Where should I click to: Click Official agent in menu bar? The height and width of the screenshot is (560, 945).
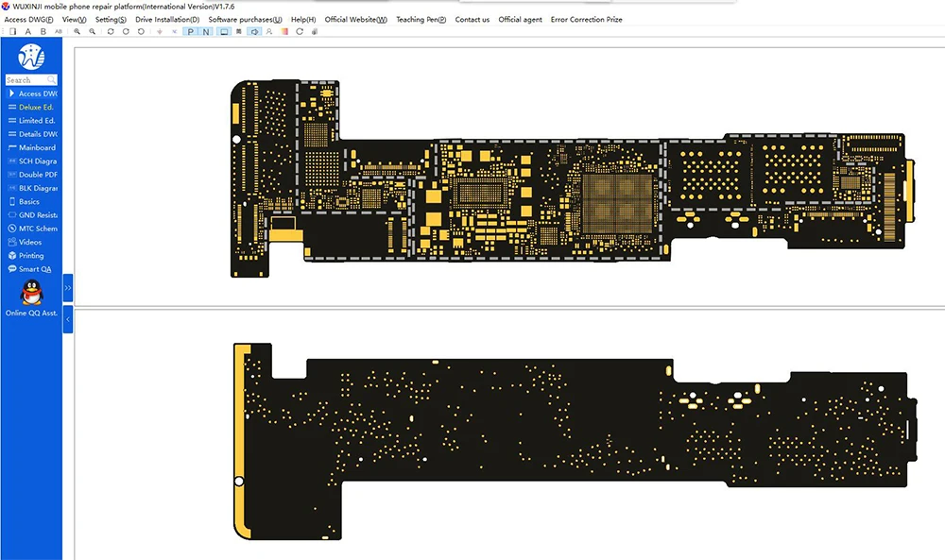(520, 19)
